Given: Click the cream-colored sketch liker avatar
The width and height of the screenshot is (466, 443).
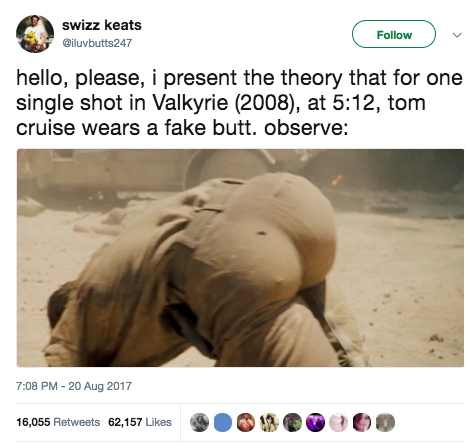Looking at the screenshot, I should (x=269, y=422).
